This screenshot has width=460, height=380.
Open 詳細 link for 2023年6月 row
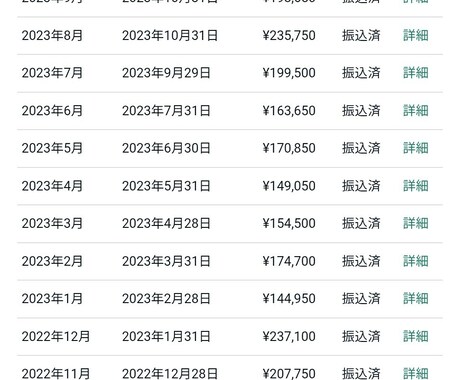click(x=416, y=110)
